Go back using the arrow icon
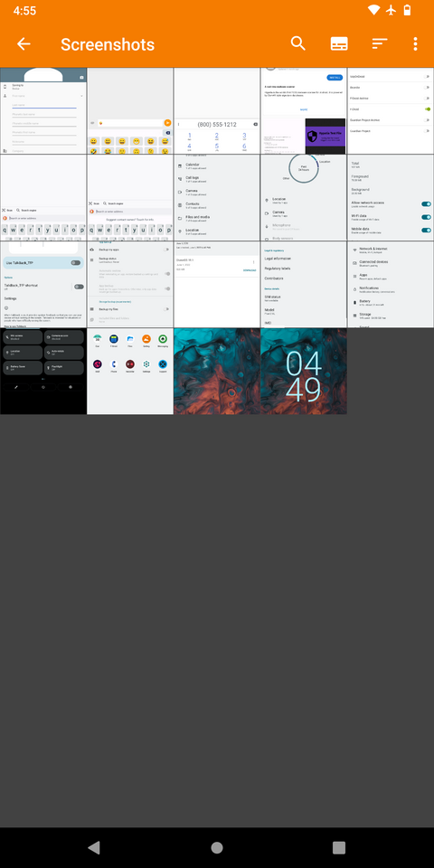The height and width of the screenshot is (868, 434). 24,44
